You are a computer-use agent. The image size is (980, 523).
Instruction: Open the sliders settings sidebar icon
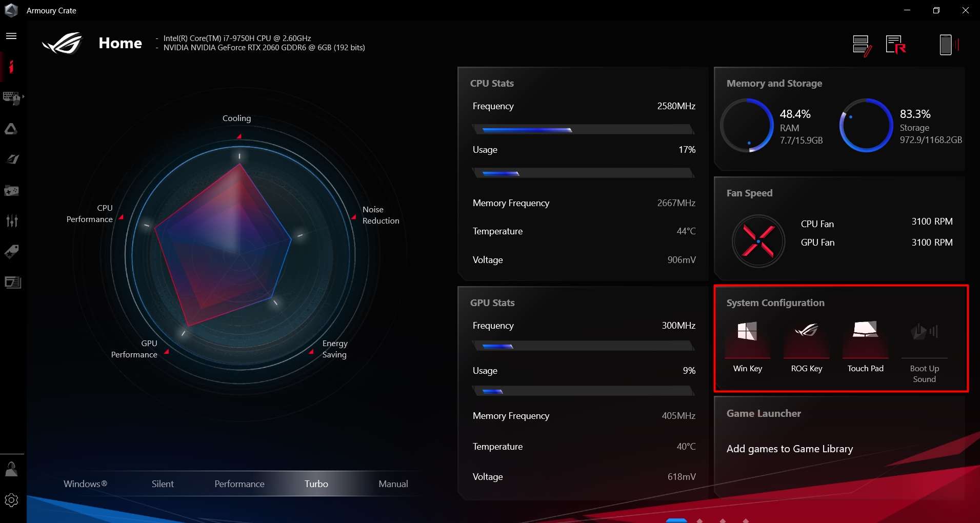point(11,221)
